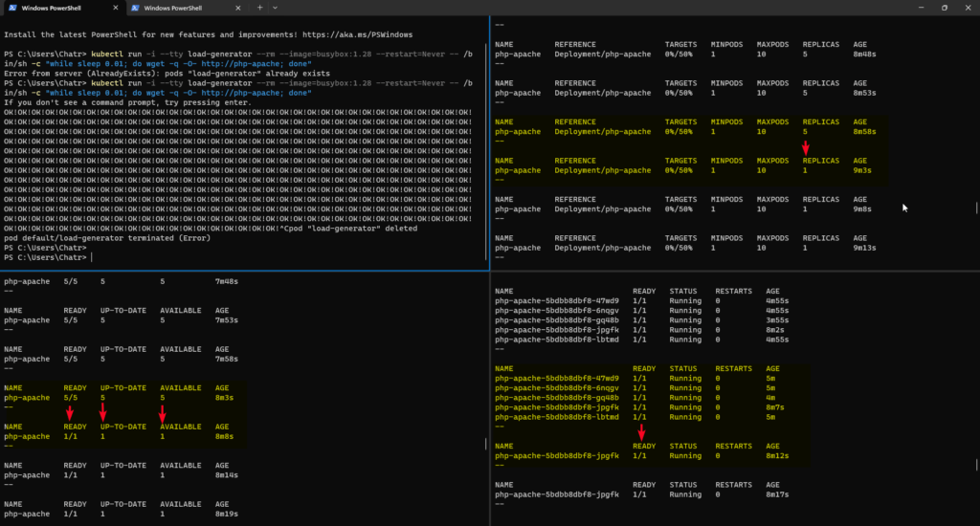This screenshot has height=526, width=980.
Task: Minimize the Windows Terminal window
Action: click(922, 8)
